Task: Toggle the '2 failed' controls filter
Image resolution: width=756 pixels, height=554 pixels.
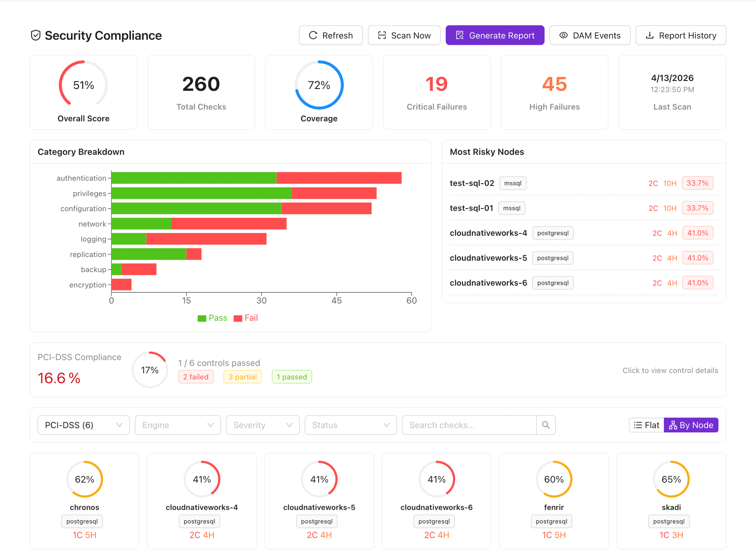Action: pos(196,376)
